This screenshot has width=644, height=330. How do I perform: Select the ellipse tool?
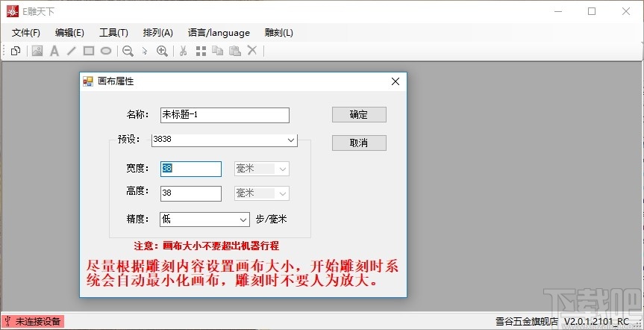pyautogui.click(x=106, y=51)
